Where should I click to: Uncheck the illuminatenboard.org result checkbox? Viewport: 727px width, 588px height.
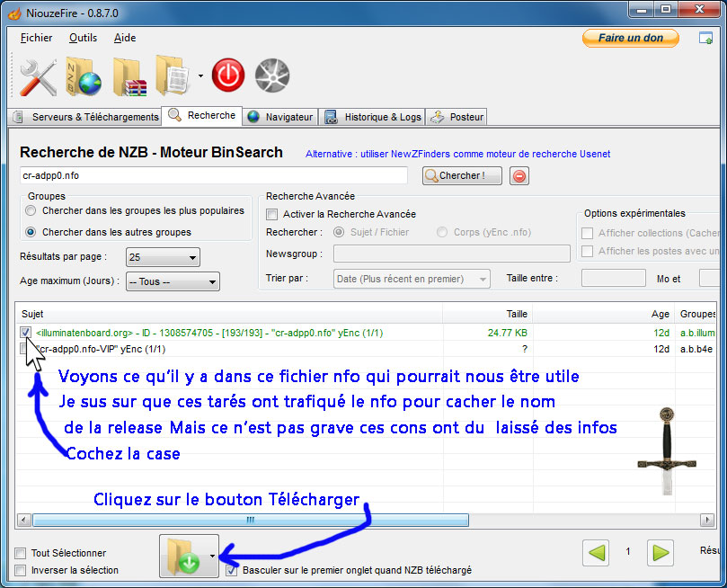pyautogui.click(x=25, y=333)
